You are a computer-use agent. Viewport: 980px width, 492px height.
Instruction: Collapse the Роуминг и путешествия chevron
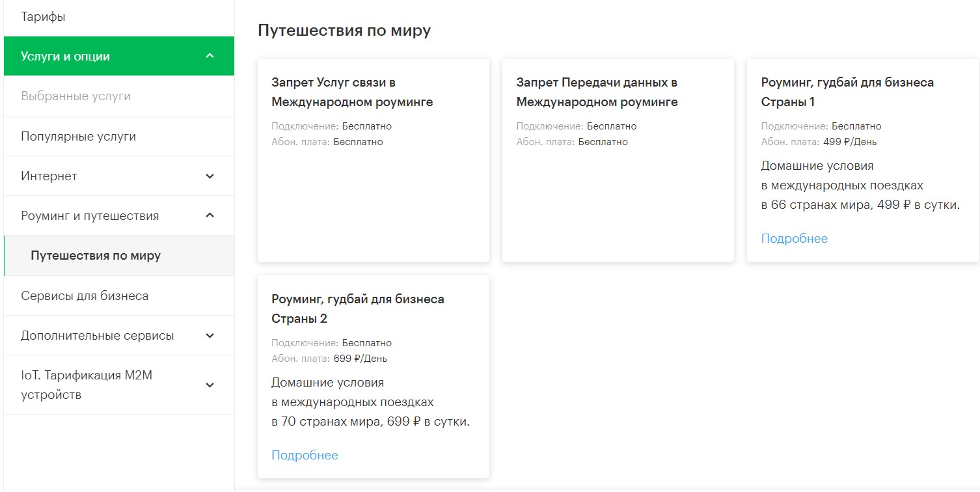[x=210, y=215]
